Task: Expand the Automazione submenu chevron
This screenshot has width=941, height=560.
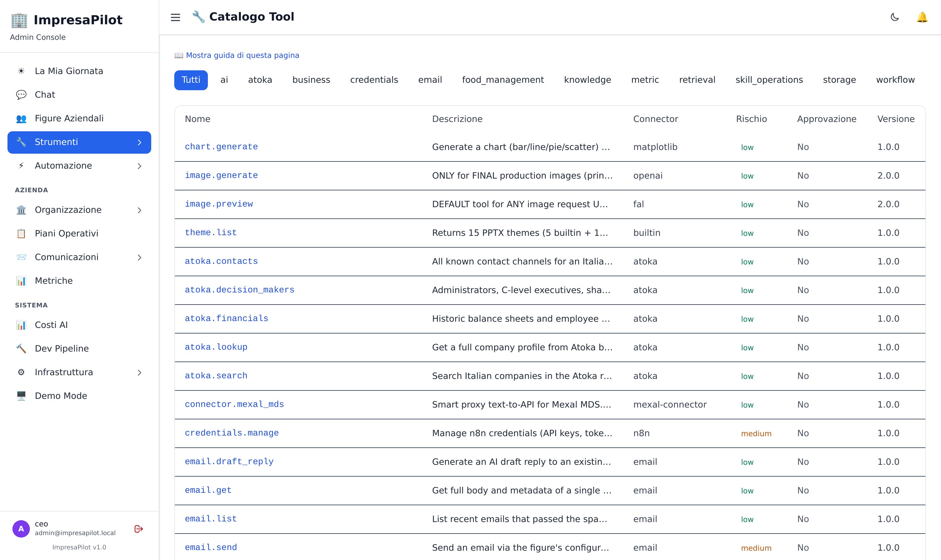Action: coord(139,166)
